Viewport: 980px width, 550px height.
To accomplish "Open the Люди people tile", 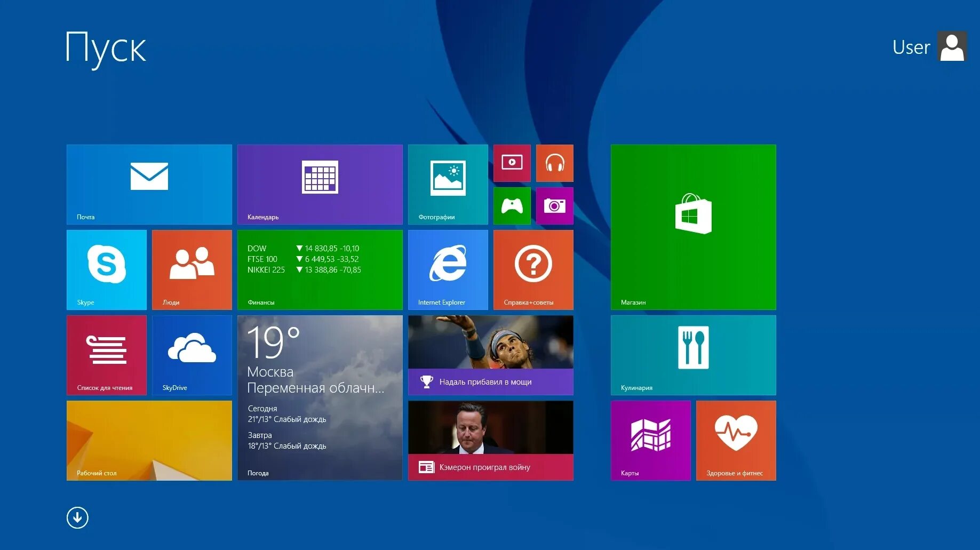I will pyautogui.click(x=192, y=269).
